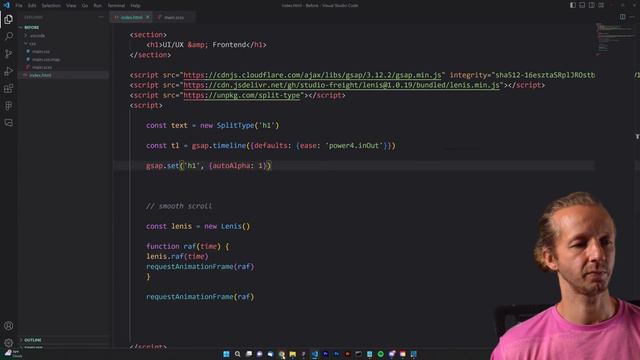
Task: Open the Figma extension icon in activity bar
Action: click(x=9, y=105)
